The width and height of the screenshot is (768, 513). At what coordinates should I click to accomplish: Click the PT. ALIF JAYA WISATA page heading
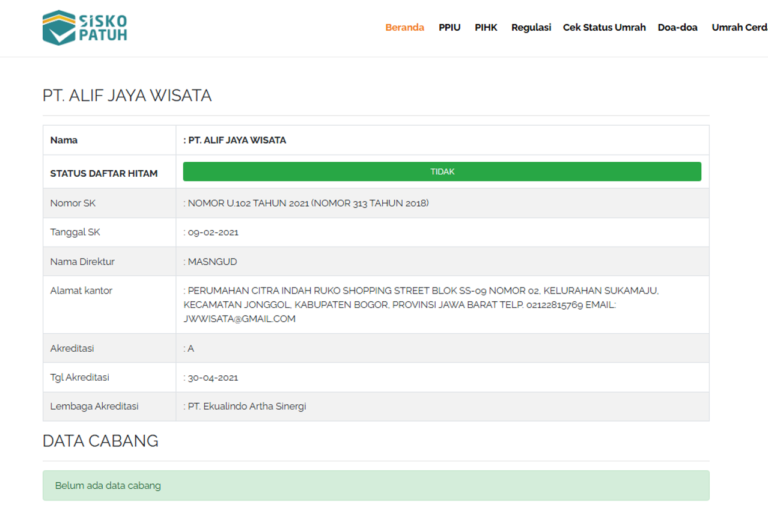click(127, 95)
